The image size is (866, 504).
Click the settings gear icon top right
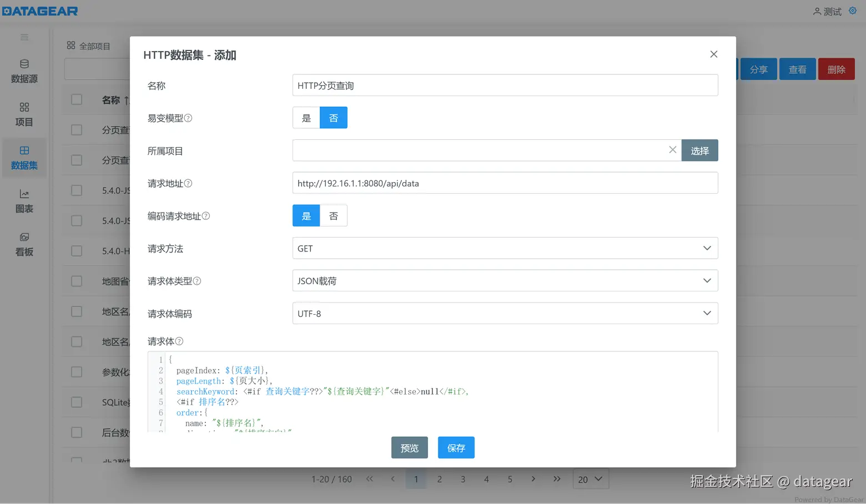pyautogui.click(x=853, y=11)
